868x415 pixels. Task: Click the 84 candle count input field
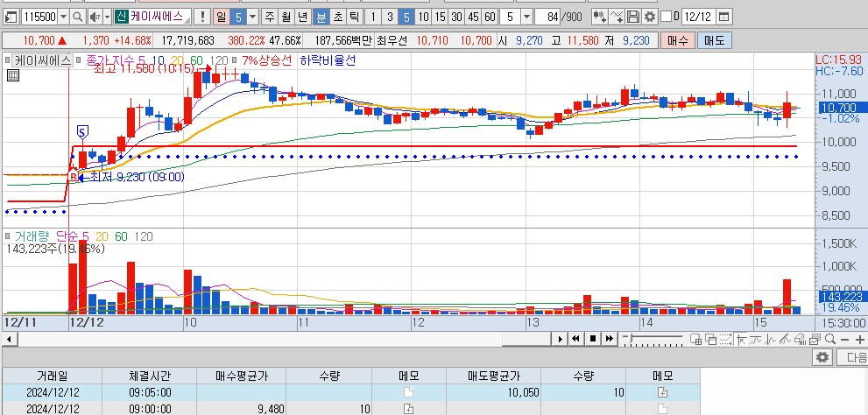(548, 17)
